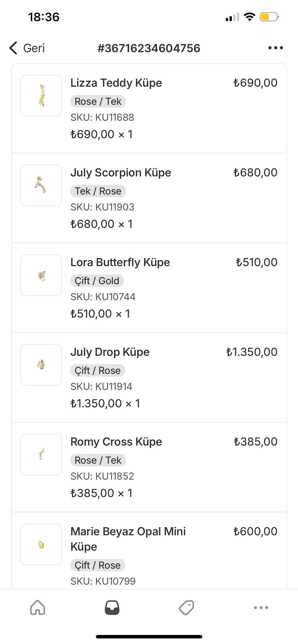Screen dimensions: 298x644
Task: Open the Orders inbox tab
Action: click(112, 607)
